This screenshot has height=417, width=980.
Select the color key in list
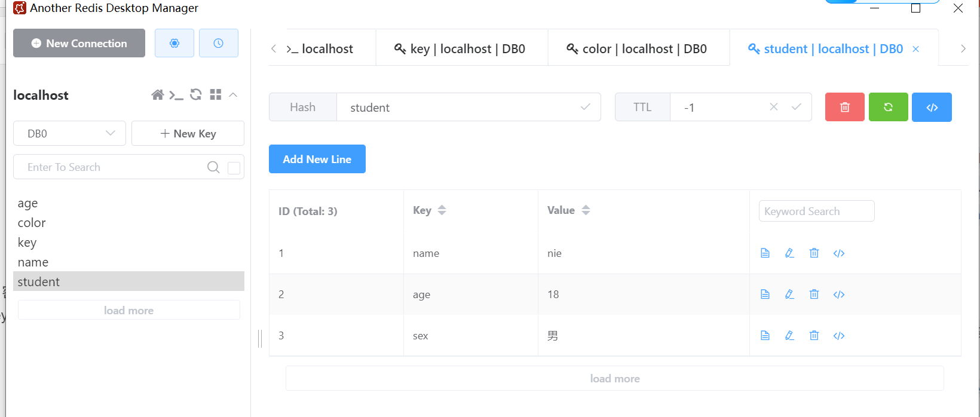(128, 223)
